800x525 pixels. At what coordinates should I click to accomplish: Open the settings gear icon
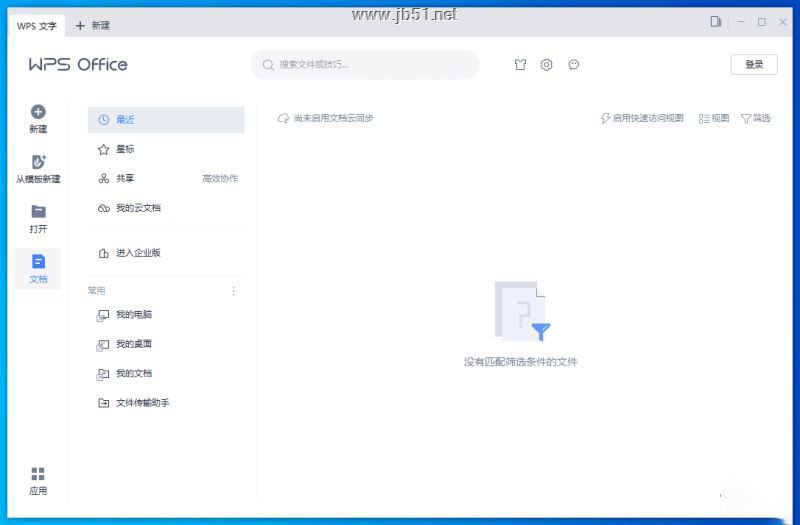[x=546, y=64]
